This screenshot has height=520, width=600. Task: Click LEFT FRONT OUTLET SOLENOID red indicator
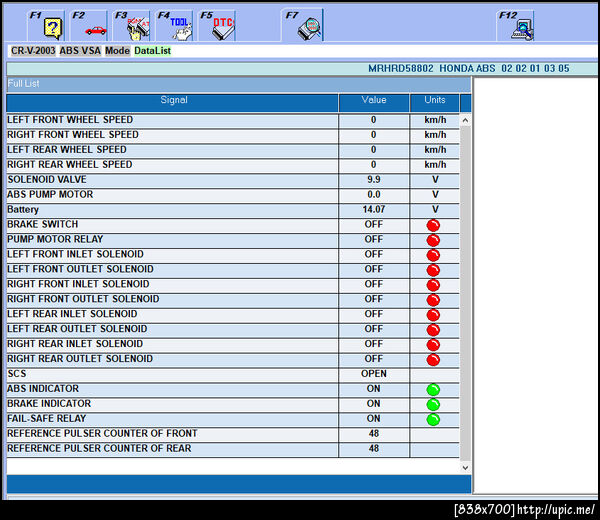(433, 270)
